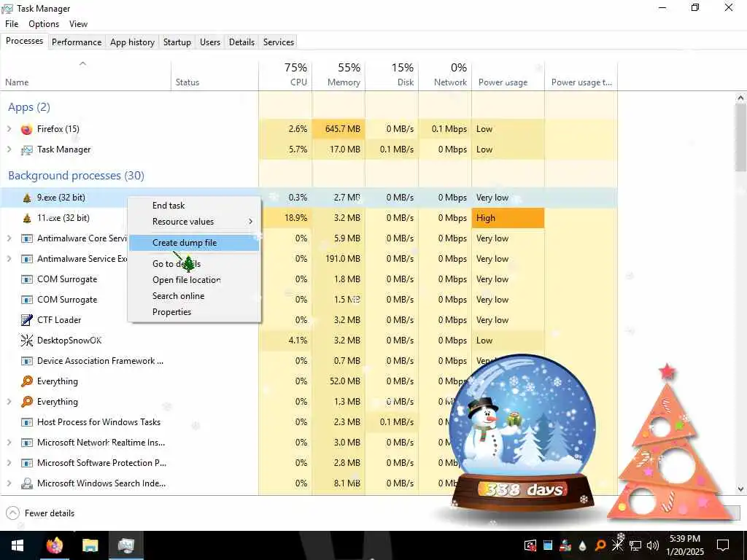Open Properties from the context menu

coord(194,312)
